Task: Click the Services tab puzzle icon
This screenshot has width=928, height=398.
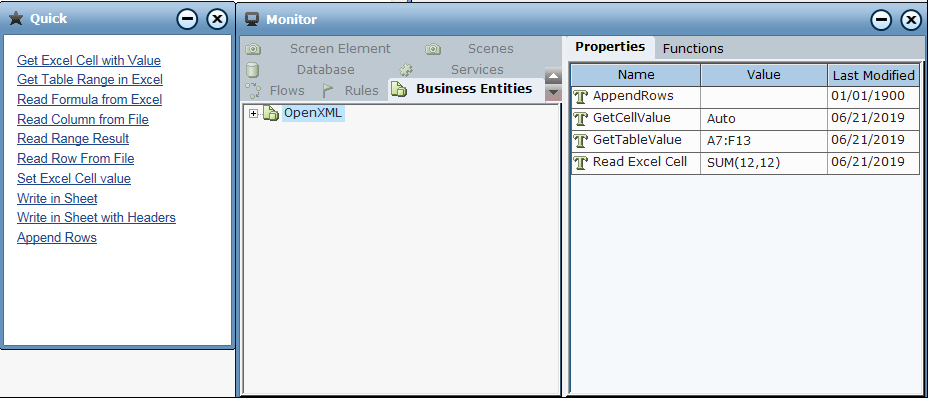Action: pyautogui.click(x=405, y=70)
